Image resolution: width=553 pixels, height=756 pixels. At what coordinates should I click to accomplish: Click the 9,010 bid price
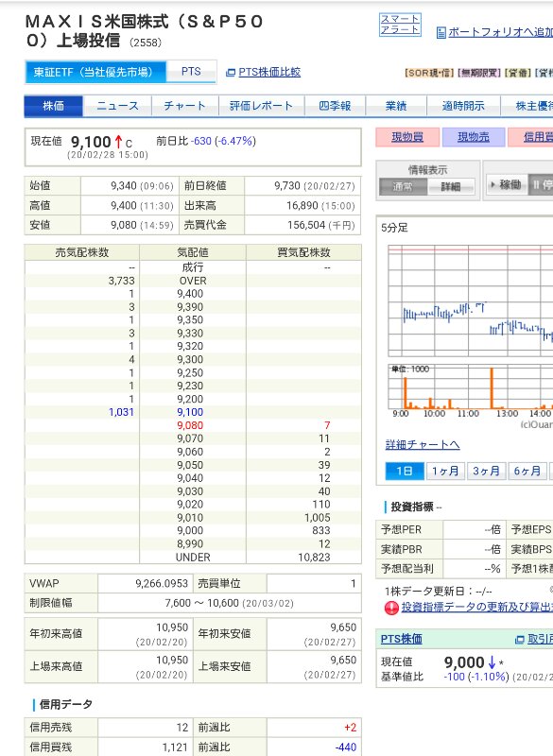[190, 517]
